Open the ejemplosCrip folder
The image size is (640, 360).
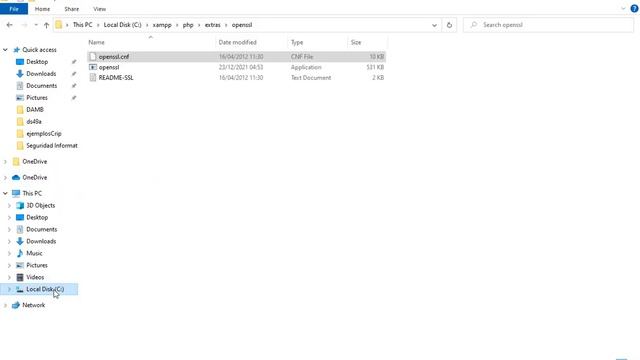[x=44, y=133]
